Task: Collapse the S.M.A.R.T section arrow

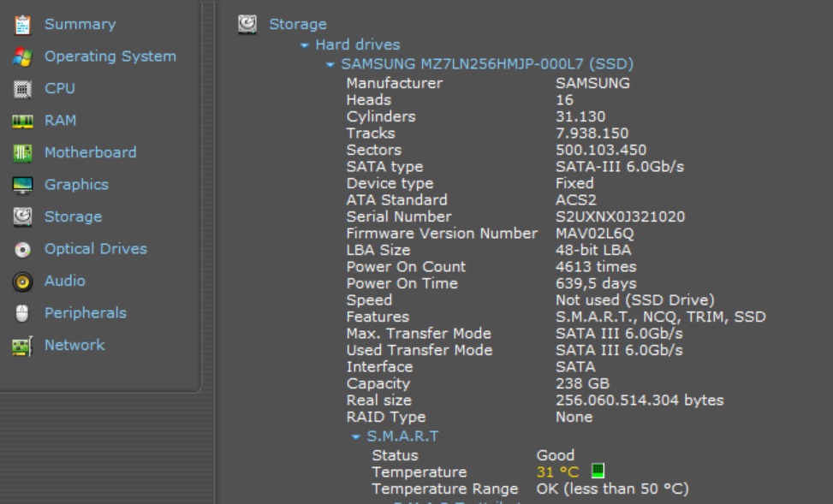Action: (x=356, y=437)
